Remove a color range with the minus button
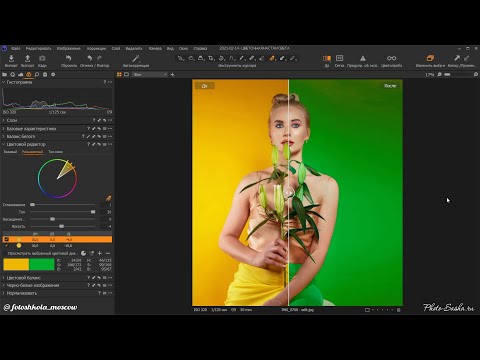 click(x=108, y=254)
